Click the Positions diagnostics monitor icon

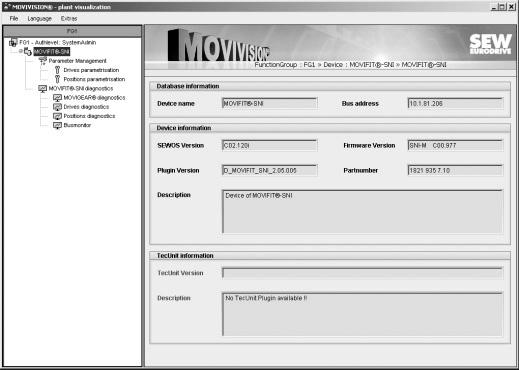point(57,116)
